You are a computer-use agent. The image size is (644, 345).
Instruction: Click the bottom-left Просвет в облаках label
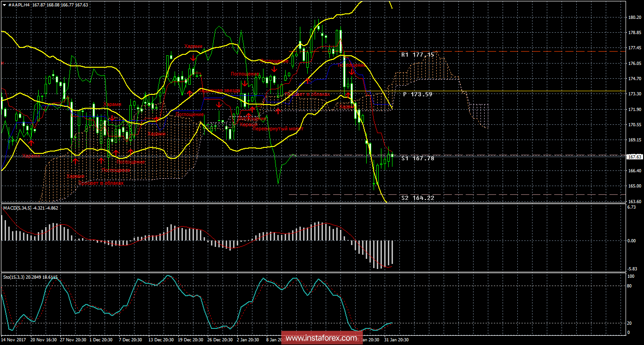click(x=102, y=183)
